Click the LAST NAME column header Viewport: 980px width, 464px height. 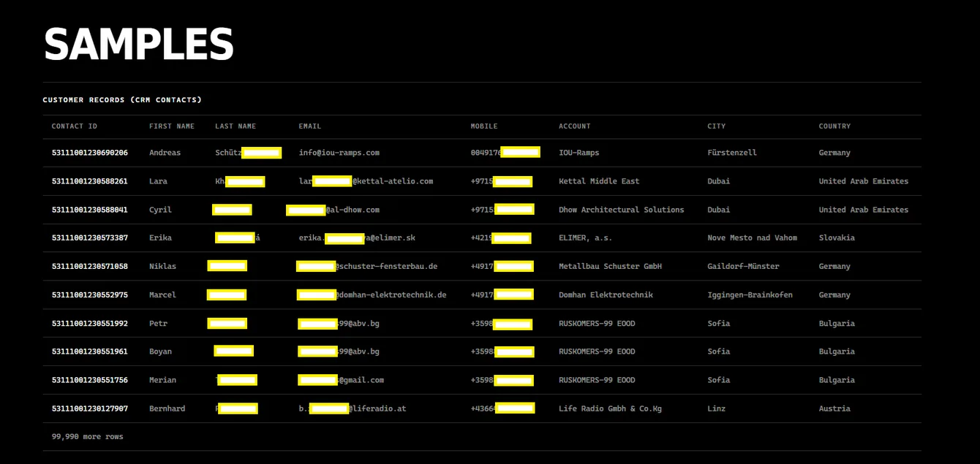pyautogui.click(x=235, y=126)
